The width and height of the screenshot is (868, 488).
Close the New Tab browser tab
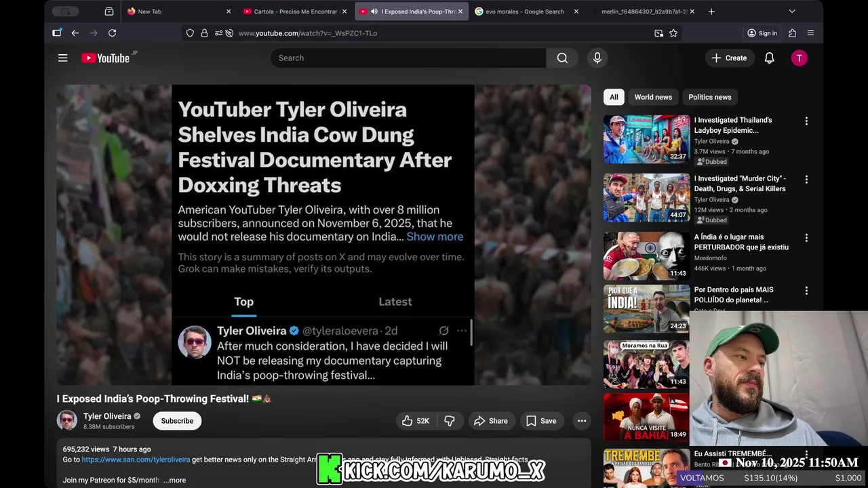[x=229, y=12]
